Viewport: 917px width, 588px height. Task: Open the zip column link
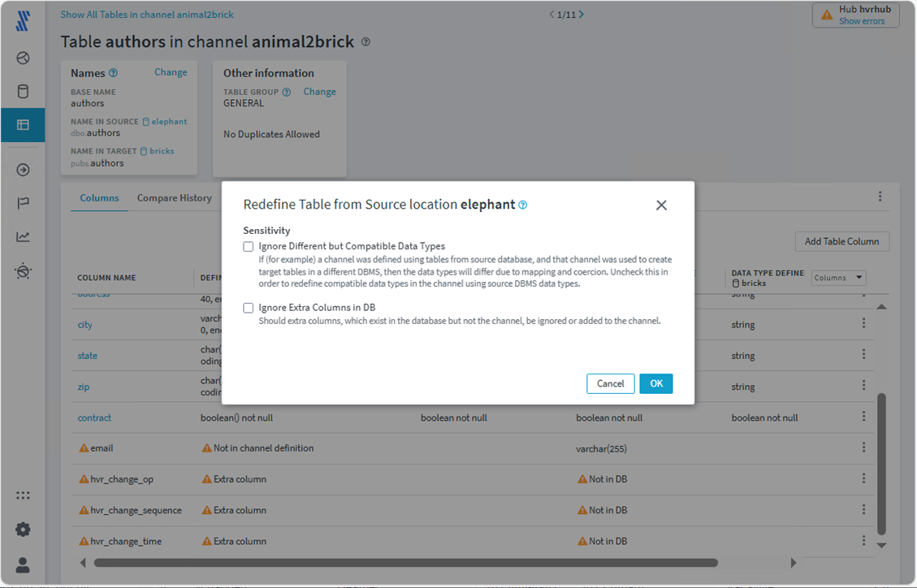84,387
